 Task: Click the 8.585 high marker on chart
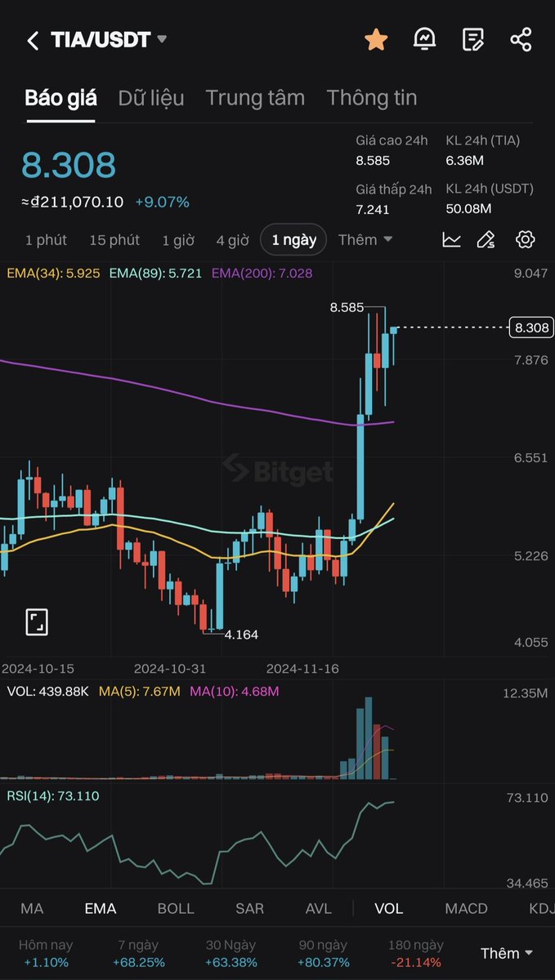347,307
